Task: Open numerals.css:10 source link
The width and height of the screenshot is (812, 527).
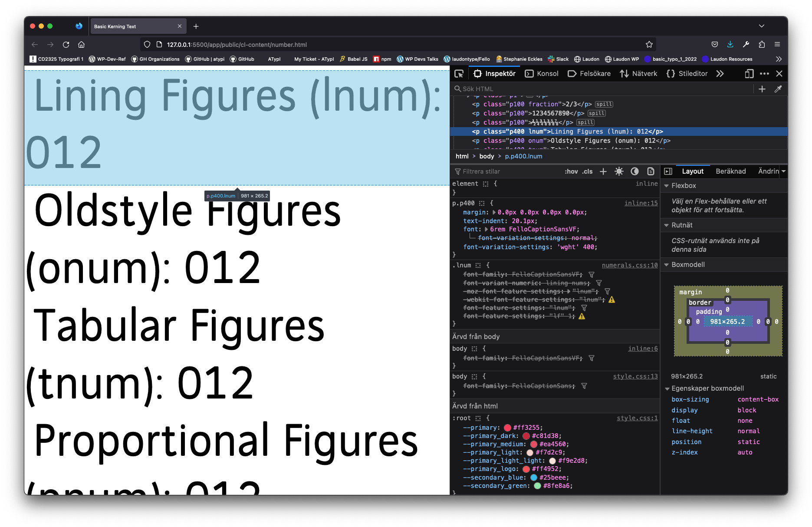Action: [629, 265]
